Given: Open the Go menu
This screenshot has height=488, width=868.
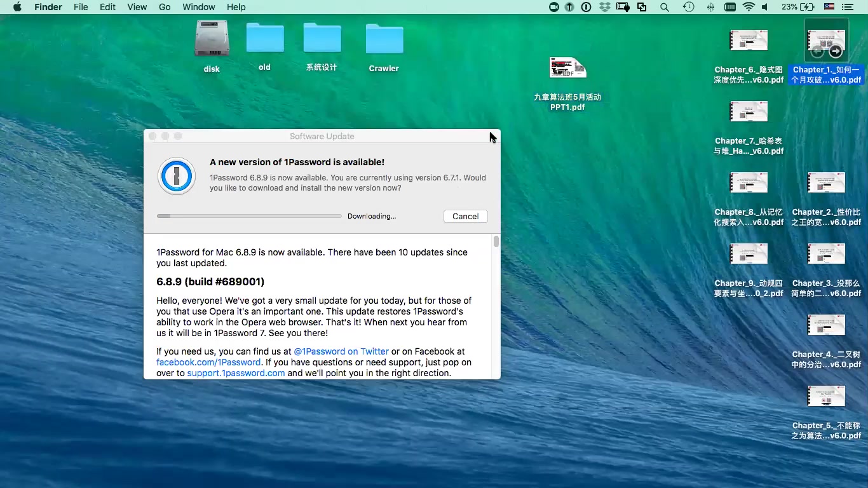Looking at the screenshot, I should (165, 7).
